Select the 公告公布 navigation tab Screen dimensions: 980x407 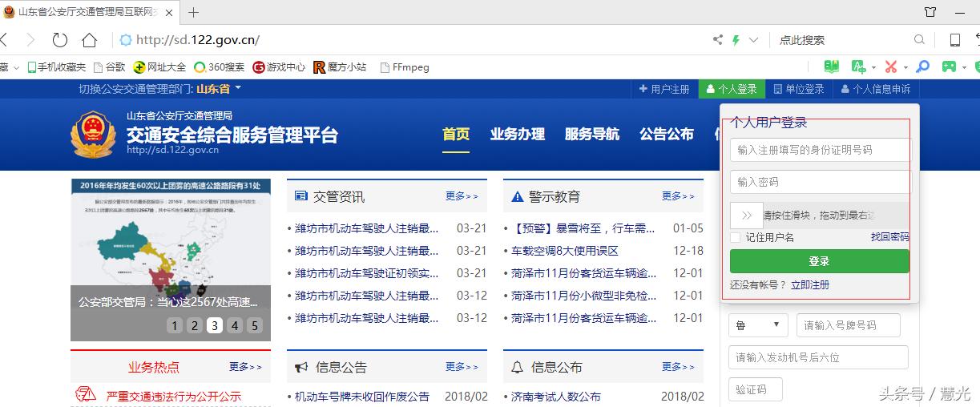coord(667,135)
